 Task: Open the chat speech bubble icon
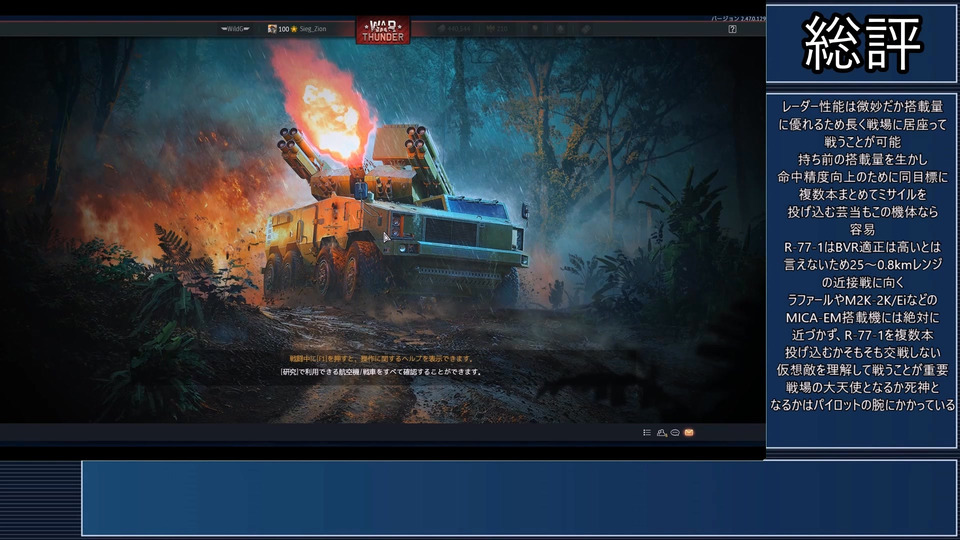pyautogui.click(x=675, y=432)
